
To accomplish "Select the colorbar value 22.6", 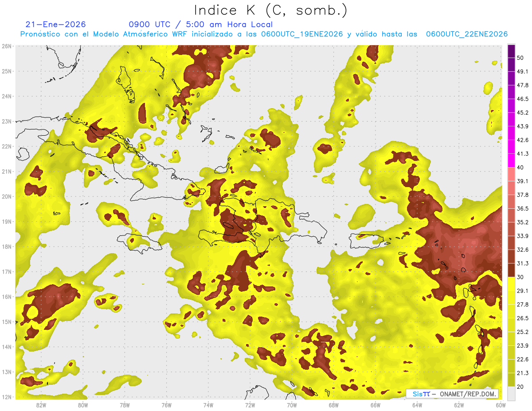I will (522, 359).
